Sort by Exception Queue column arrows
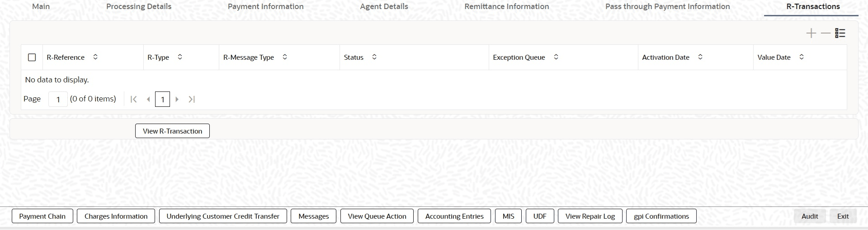 click(556, 57)
